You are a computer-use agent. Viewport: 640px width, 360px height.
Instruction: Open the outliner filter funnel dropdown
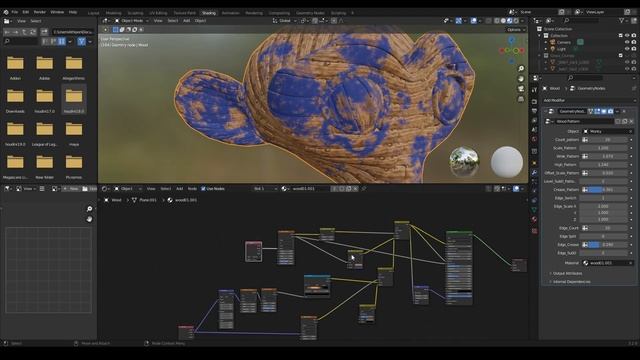click(623, 20)
